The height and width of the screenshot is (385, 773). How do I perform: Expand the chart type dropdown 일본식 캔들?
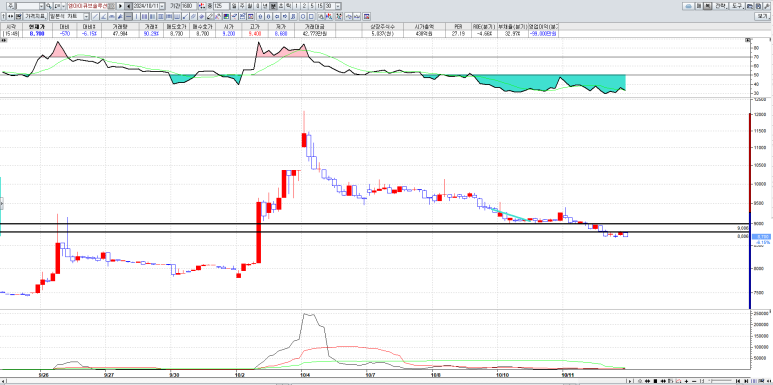[x=86, y=16]
